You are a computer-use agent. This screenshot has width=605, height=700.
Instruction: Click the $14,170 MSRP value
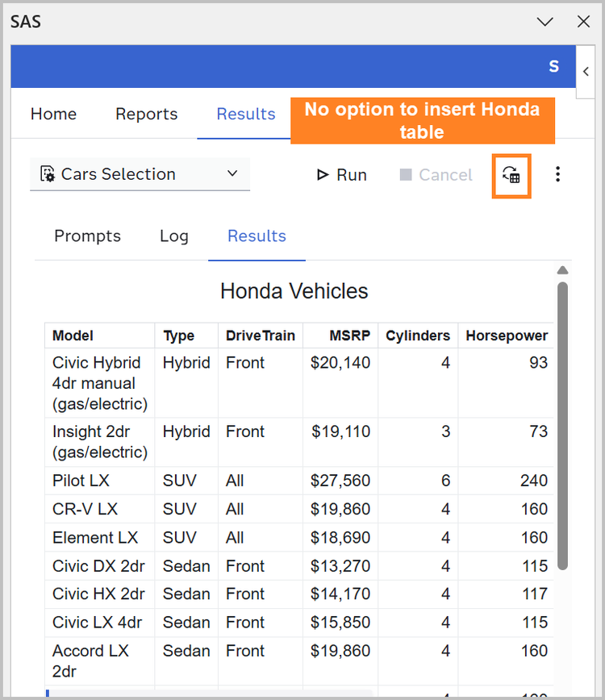point(340,594)
